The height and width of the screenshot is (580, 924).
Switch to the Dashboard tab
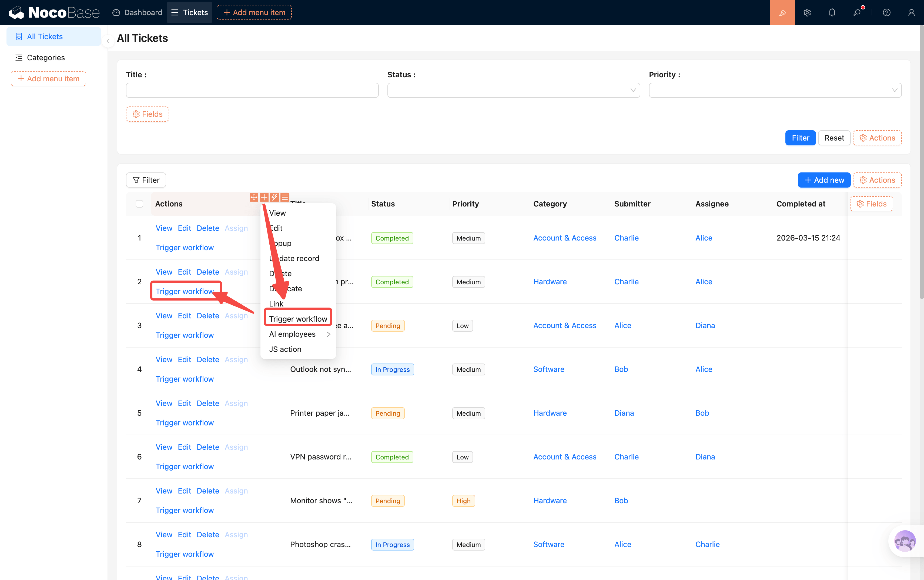pyautogui.click(x=137, y=13)
